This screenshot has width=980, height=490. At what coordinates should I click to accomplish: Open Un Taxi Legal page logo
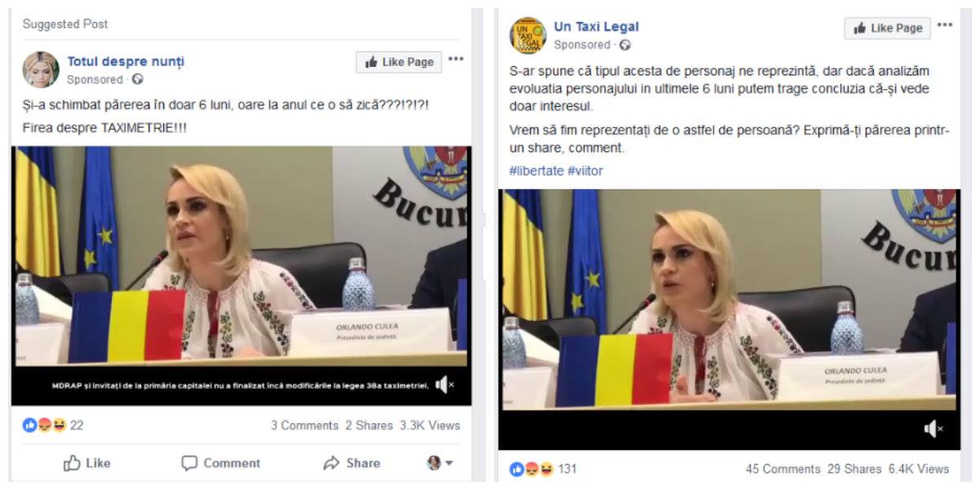point(528,35)
